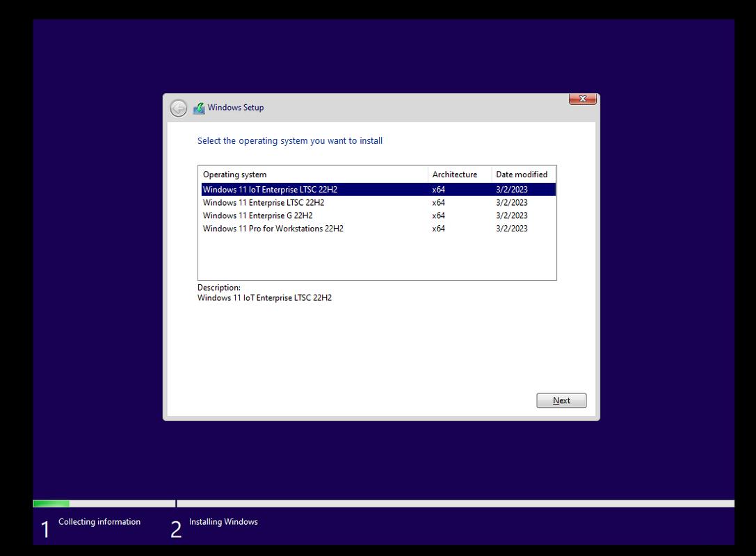Image resolution: width=756 pixels, height=556 pixels.
Task: Click the green setup progress bar
Action: point(51,503)
